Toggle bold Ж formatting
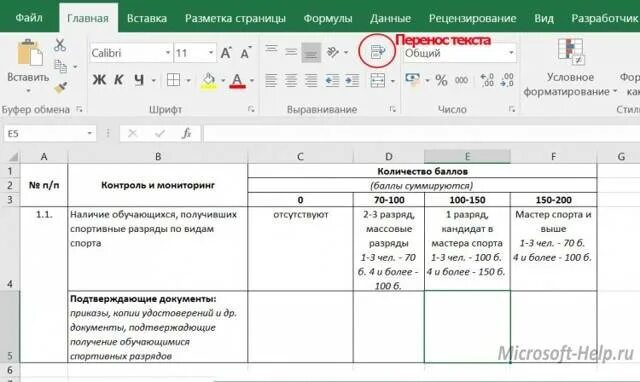The image size is (640, 382). click(99, 80)
